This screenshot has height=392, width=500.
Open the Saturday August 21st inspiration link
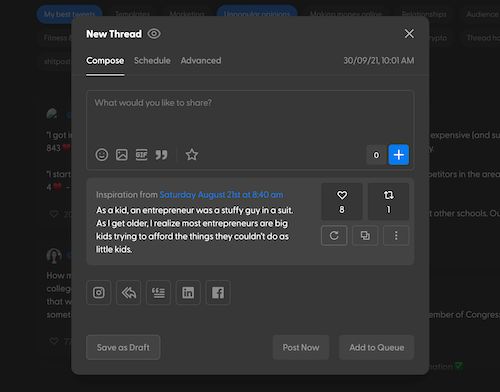(221, 195)
